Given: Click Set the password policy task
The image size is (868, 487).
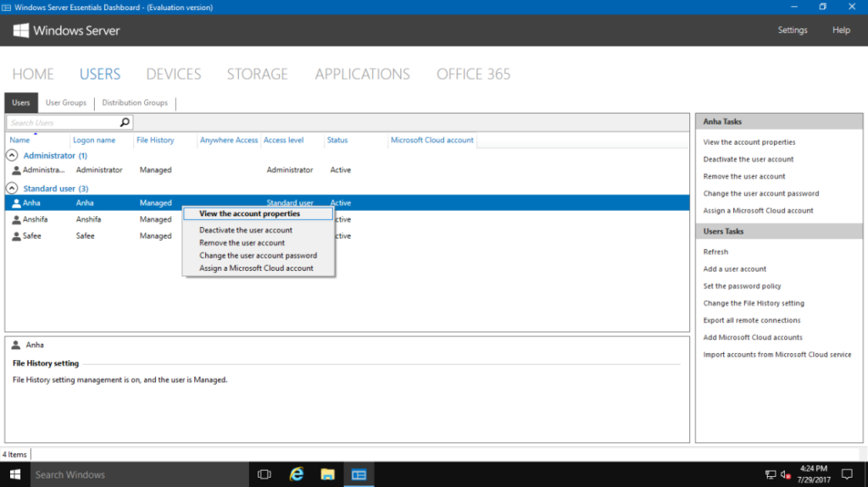Looking at the screenshot, I should pos(742,286).
